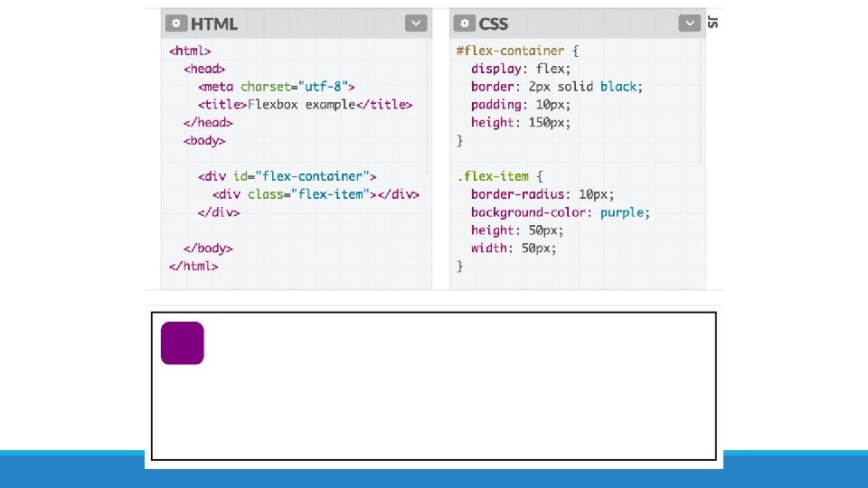Click the div id="flex-container" line

tap(287, 176)
